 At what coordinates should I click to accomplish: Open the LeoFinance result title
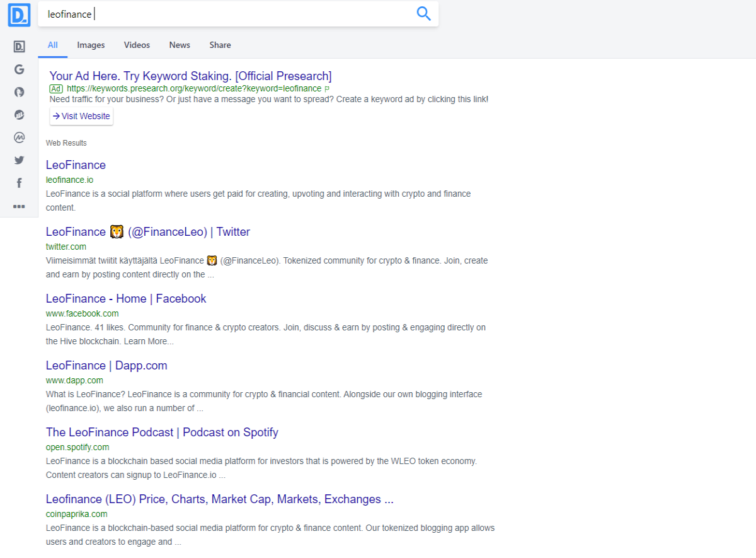76,165
